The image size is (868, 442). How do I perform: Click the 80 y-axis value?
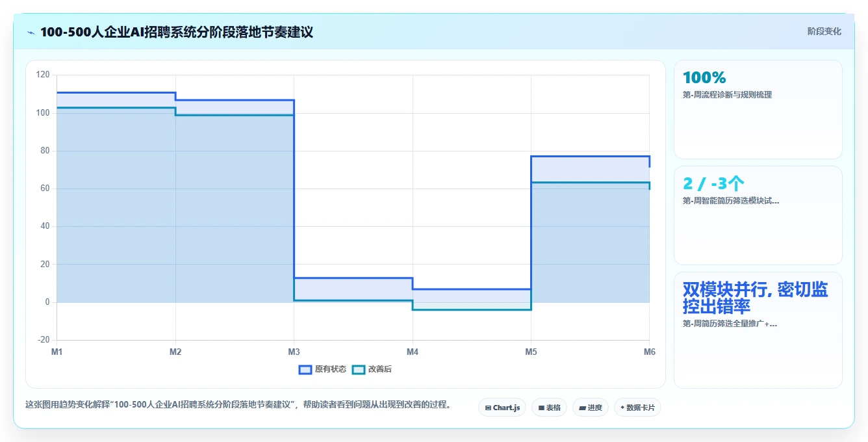point(45,151)
